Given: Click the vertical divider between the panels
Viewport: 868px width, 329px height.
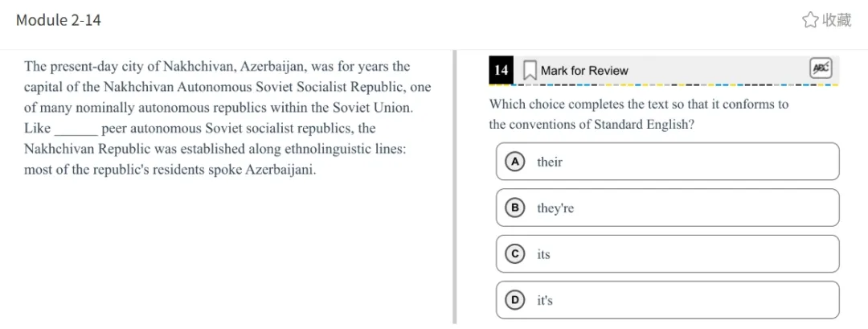Looking at the screenshot, I should pyautogui.click(x=455, y=187).
